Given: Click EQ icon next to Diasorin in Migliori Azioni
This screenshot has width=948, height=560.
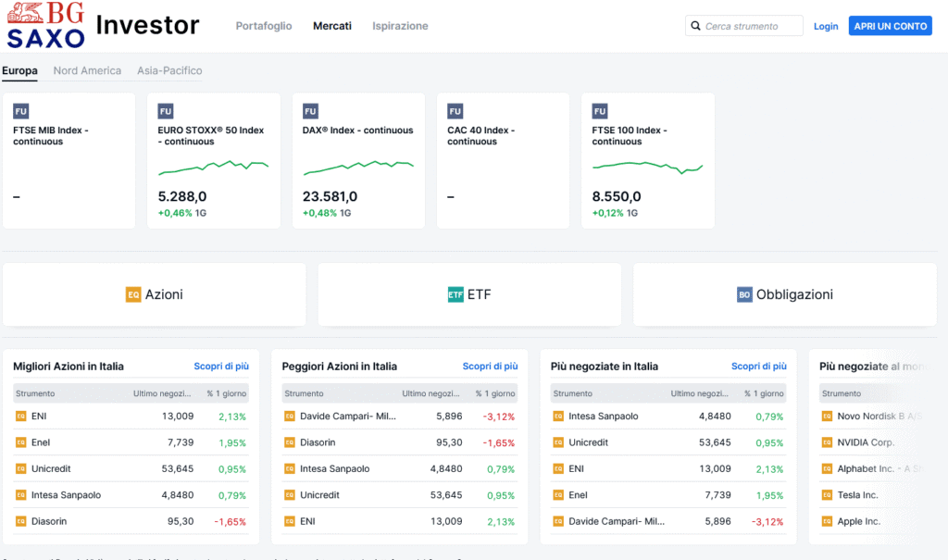Looking at the screenshot, I should (x=20, y=521).
